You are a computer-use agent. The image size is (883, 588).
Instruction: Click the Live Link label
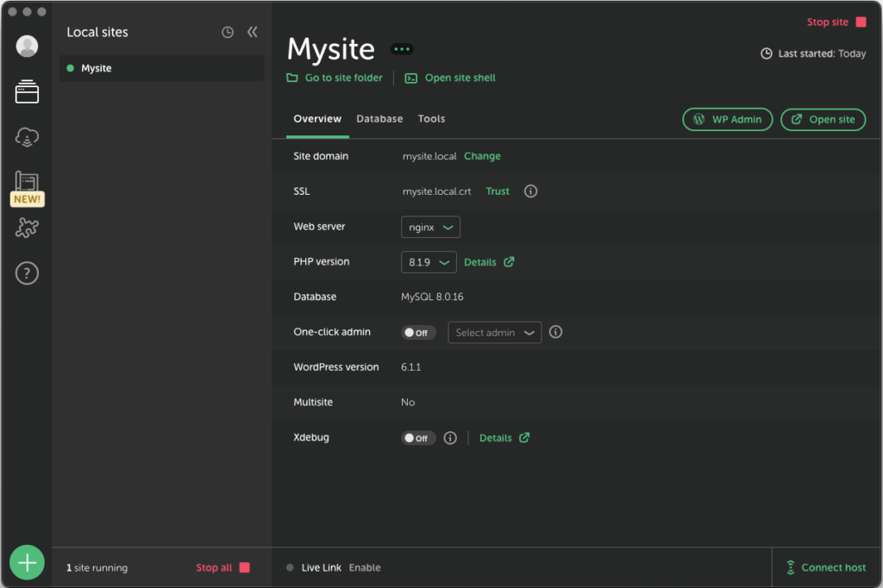pos(321,567)
